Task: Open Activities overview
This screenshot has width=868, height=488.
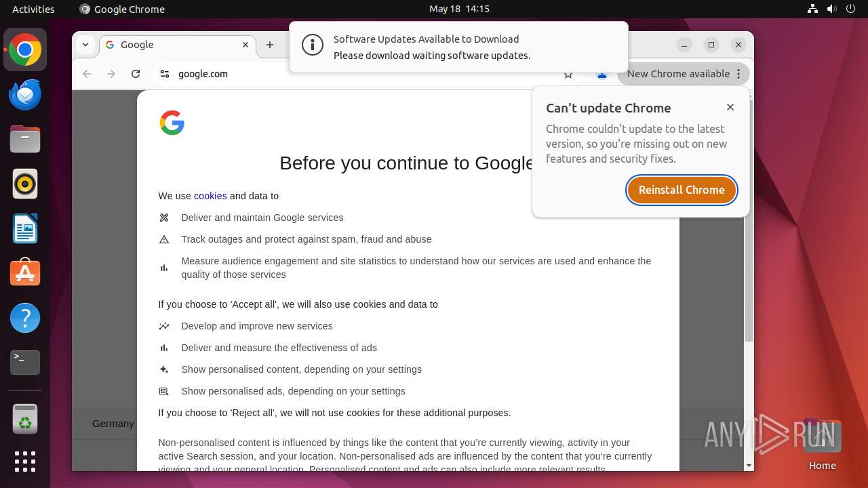Action: (x=33, y=9)
